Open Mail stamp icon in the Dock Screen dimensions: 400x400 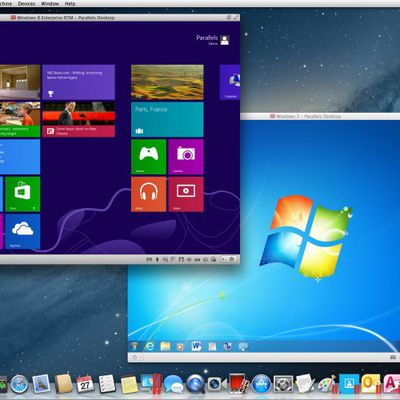[x=41, y=383]
